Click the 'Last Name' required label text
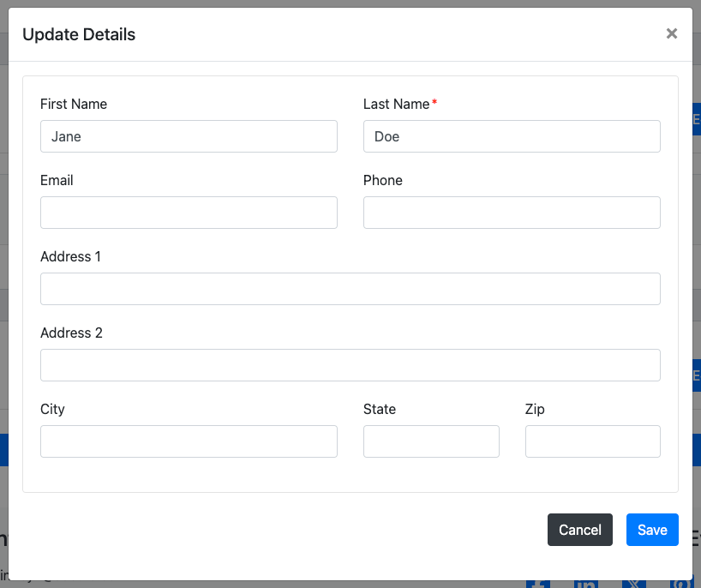The width and height of the screenshot is (701, 588). [x=397, y=104]
